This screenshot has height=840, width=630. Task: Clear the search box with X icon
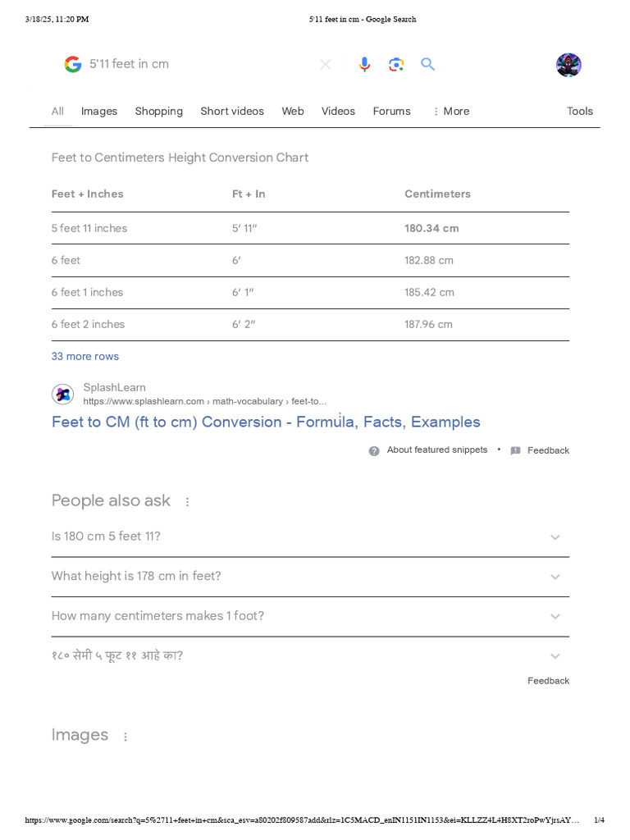(x=326, y=64)
